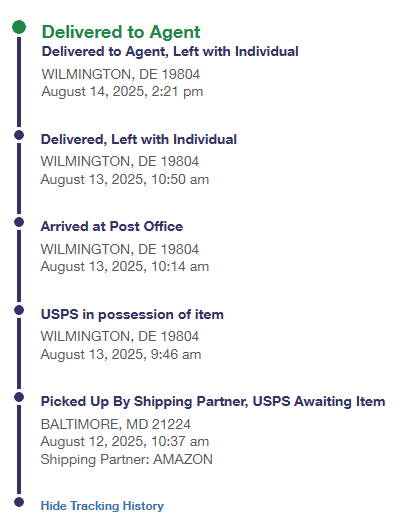Click the timeline dot beside Arrived at Post Office

pyautogui.click(x=19, y=222)
